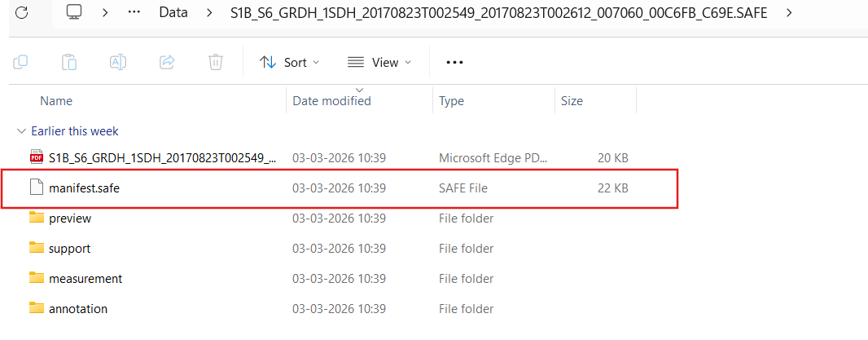868x340 pixels.
Task: Open the three-dot See more menu
Action: [x=454, y=62]
